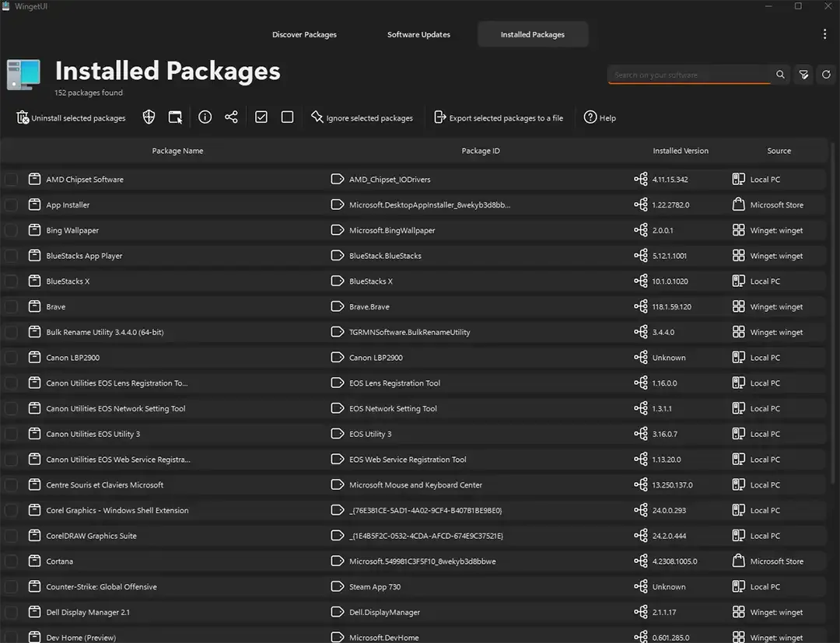The width and height of the screenshot is (840, 643).
Task: Click the interactive uninstall window icon
Action: 175,117
